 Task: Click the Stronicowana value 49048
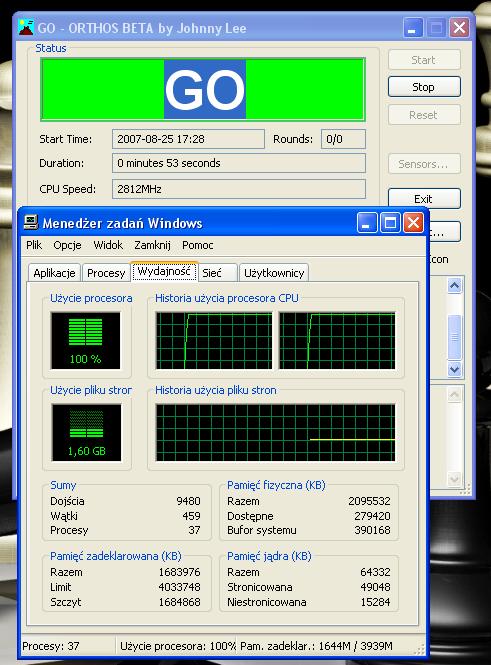(x=375, y=587)
